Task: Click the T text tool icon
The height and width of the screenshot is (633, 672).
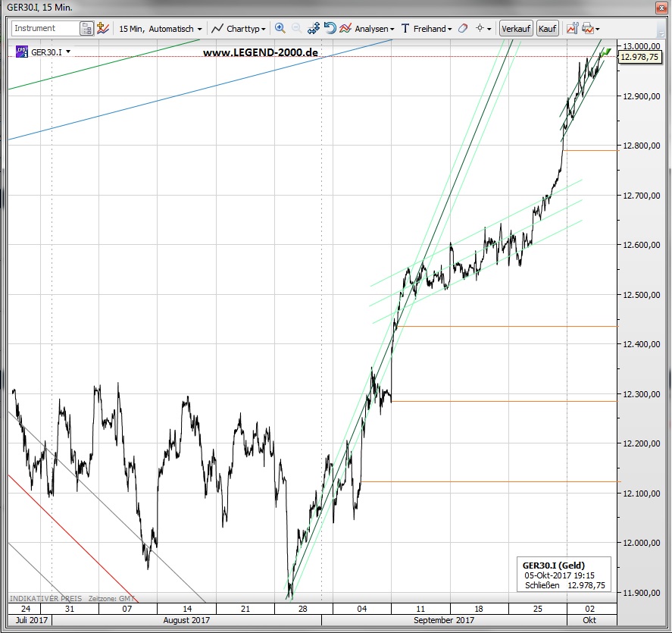Action: coord(405,29)
